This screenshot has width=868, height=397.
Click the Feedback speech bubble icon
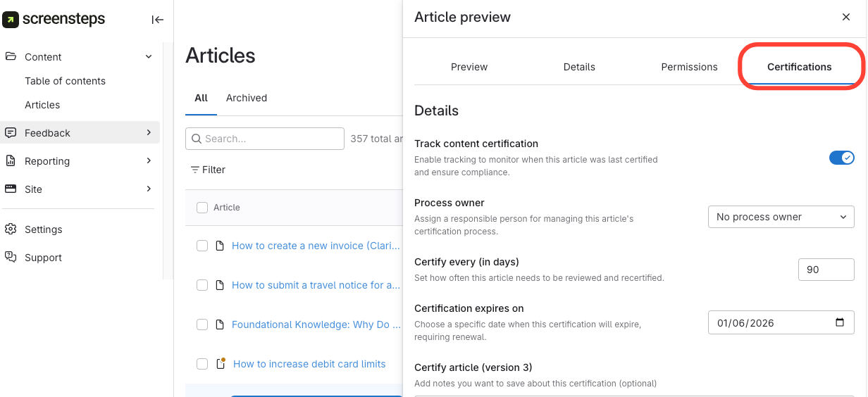(x=11, y=132)
